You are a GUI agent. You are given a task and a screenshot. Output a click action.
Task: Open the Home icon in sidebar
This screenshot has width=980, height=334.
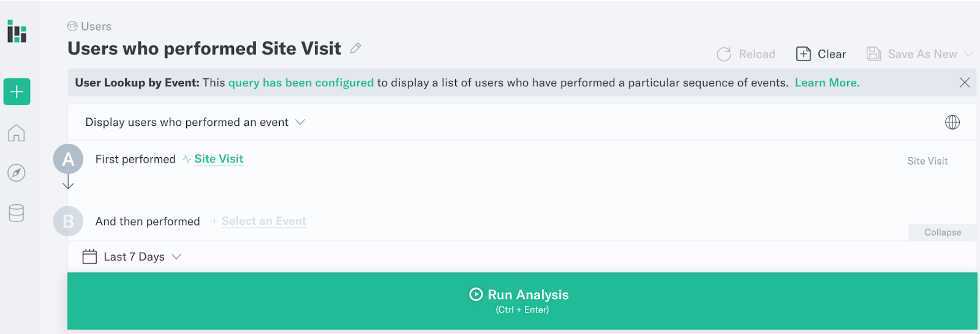pos(17,133)
